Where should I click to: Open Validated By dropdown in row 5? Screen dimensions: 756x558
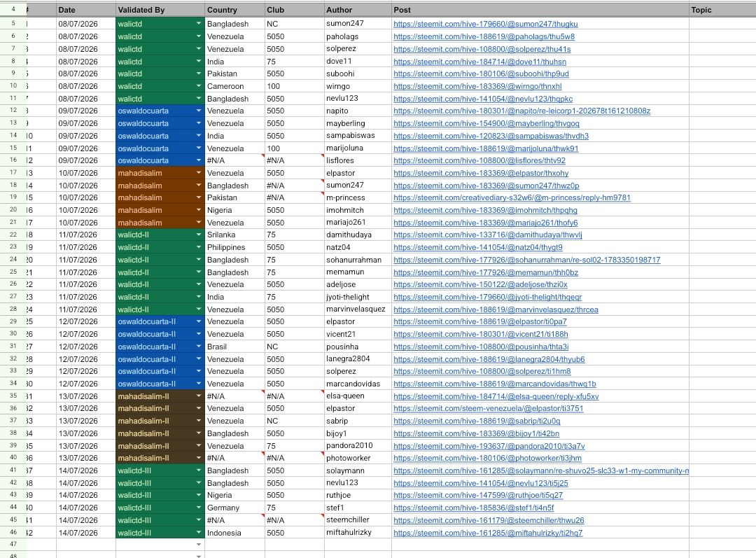tap(199, 24)
